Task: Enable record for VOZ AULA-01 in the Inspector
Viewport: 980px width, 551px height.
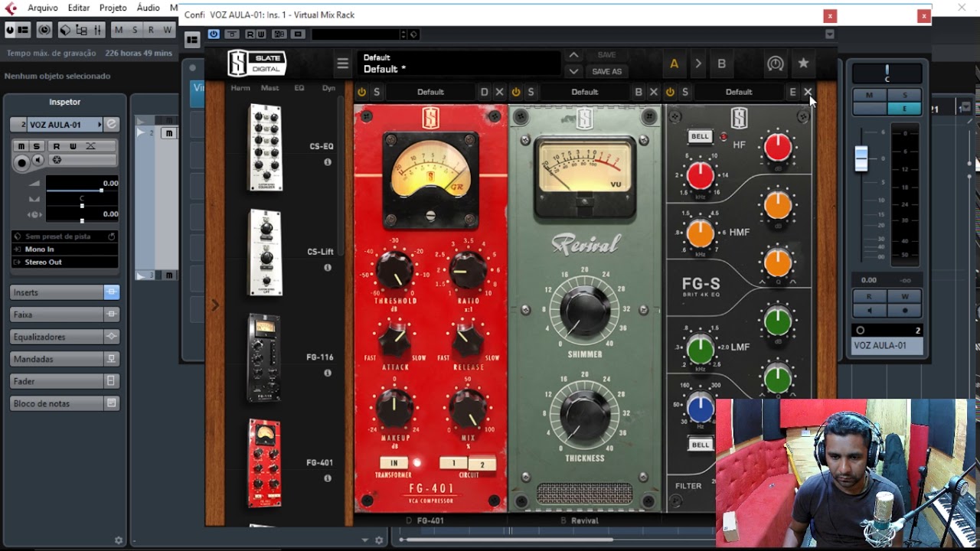Action: point(22,161)
